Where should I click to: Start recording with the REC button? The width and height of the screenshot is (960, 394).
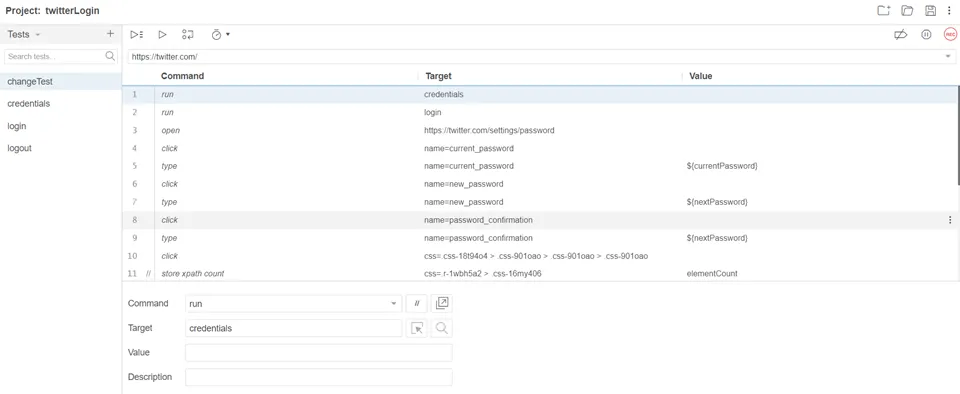[x=950, y=35]
